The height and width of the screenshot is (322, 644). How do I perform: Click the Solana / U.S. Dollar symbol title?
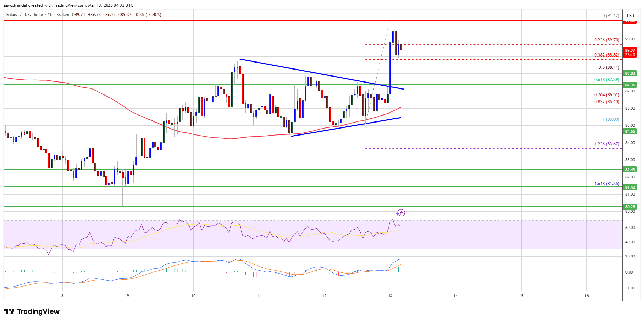[25, 15]
